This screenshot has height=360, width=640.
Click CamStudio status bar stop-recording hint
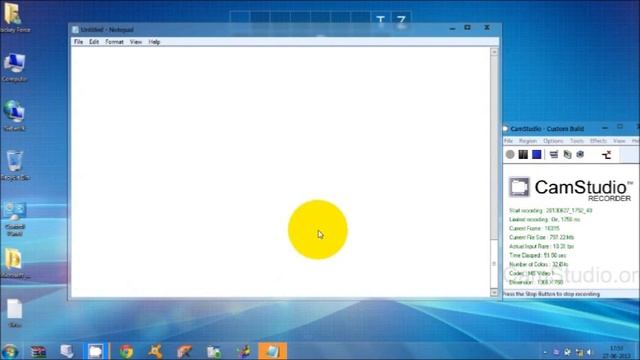point(551,294)
